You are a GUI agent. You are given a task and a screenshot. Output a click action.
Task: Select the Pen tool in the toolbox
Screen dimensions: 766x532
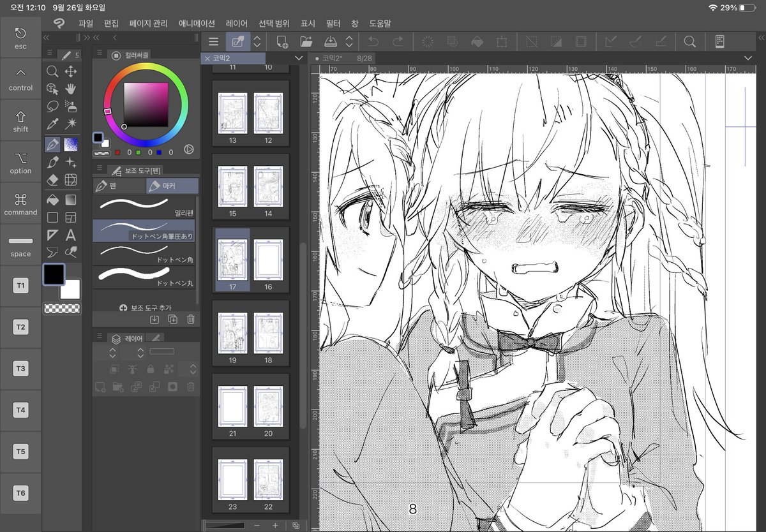53,144
